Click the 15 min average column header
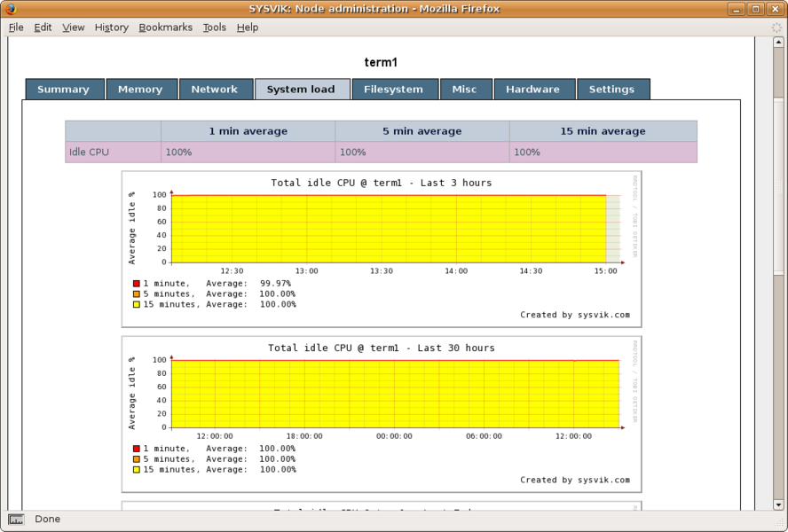The width and height of the screenshot is (788, 532). pos(603,131)
